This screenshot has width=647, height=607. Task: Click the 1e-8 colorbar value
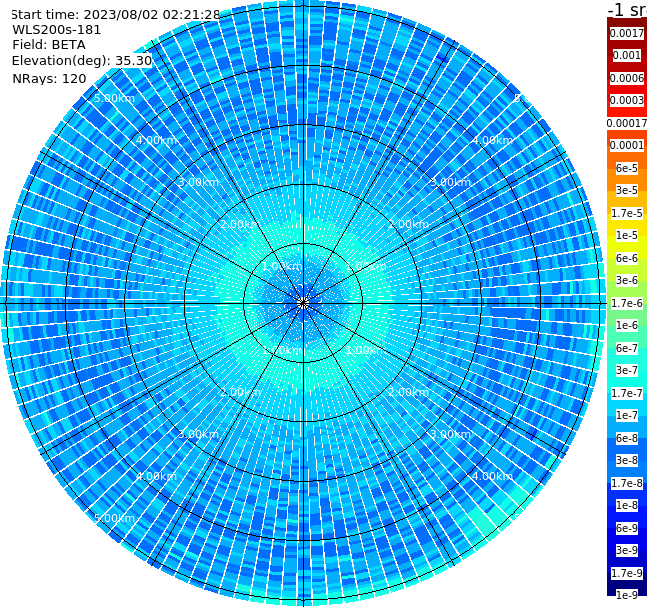pyautogui.click(x=627, y=505)
